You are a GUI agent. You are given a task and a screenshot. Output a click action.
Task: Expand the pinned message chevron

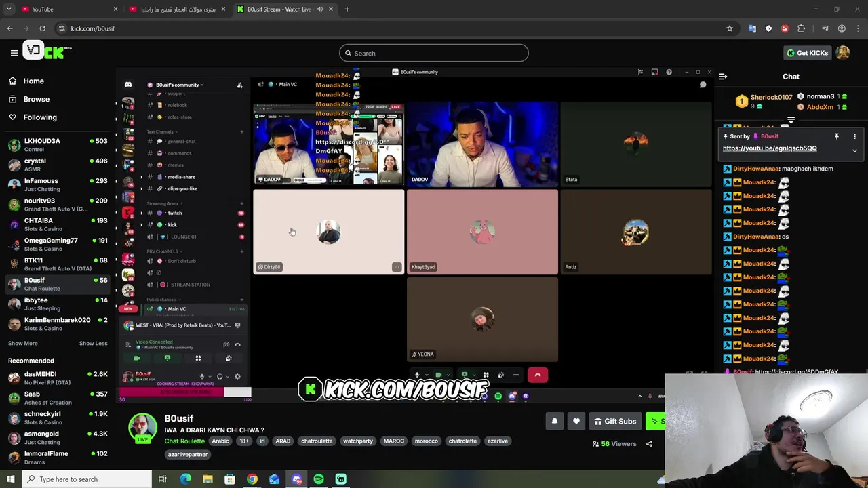click(854, 150)
